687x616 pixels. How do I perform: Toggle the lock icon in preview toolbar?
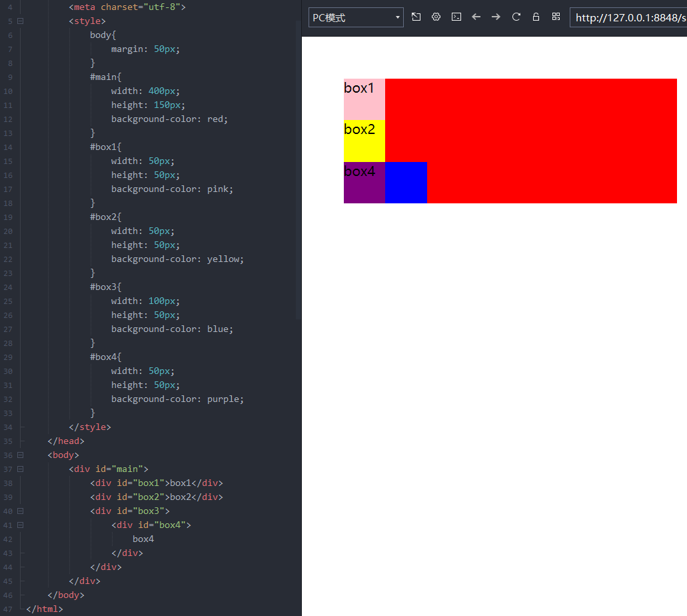tap(536, 17)
